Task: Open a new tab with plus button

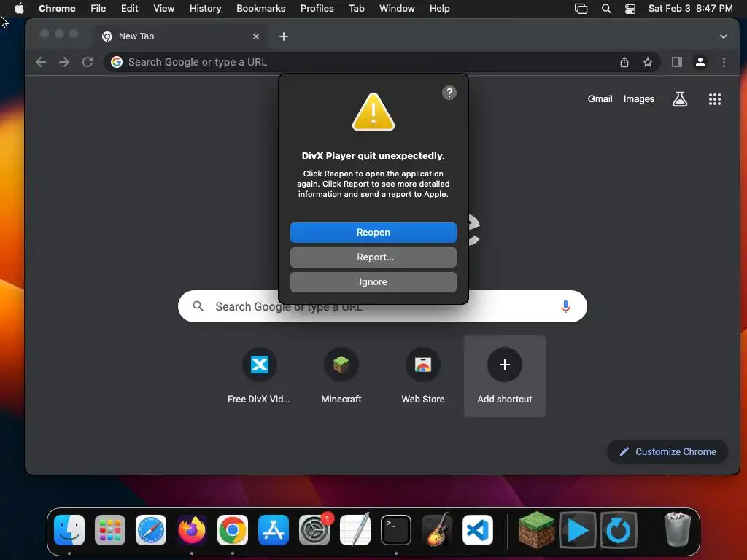Action: 284,36
